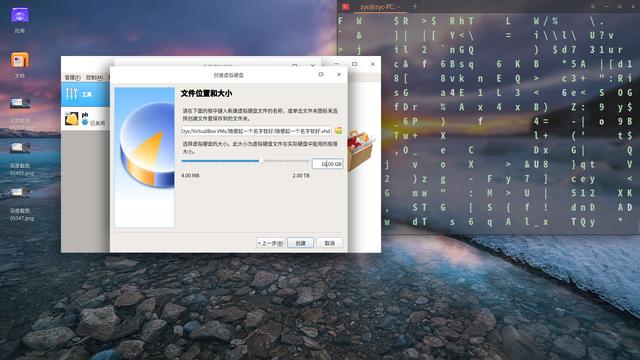Click the virtual disk file path field
This screenshot has width=640, height=360.
coord(256,131)
